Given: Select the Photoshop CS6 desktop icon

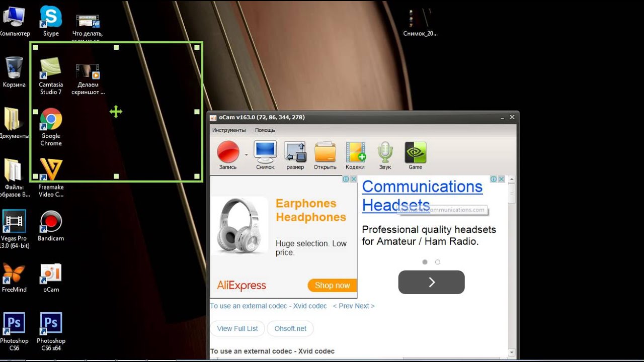Looking at the screenshot, I should click(x=14, y=332).
